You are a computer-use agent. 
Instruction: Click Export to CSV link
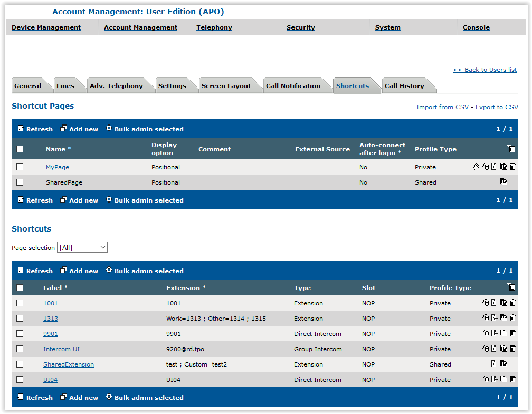(497, 107)
